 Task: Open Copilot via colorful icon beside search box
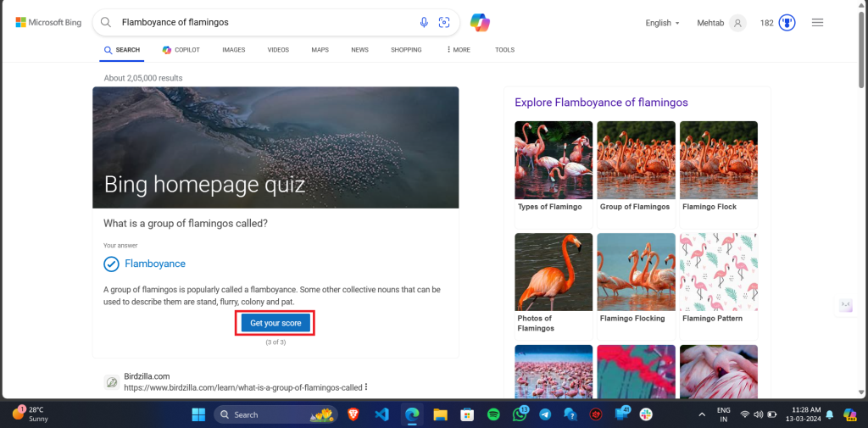click(x=480, y=22)
